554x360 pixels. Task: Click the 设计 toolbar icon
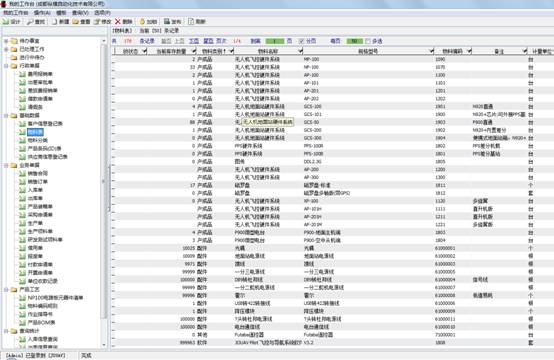[6, 22]
